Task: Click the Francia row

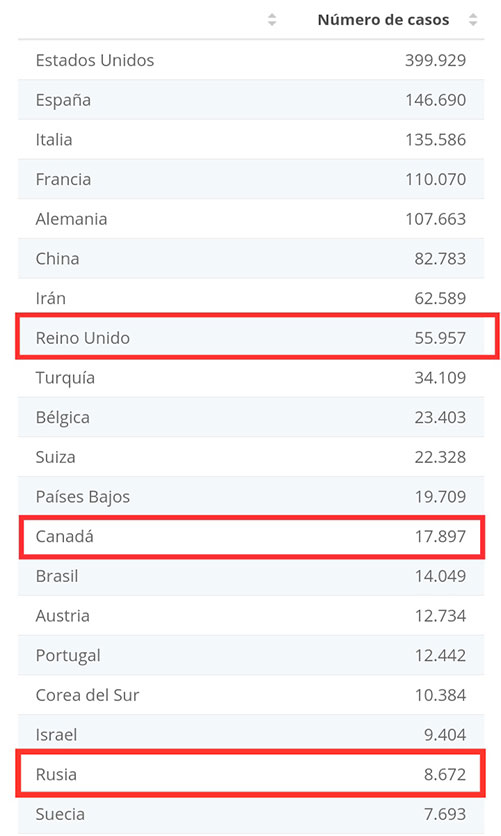Action: click(x=251, y=179)
